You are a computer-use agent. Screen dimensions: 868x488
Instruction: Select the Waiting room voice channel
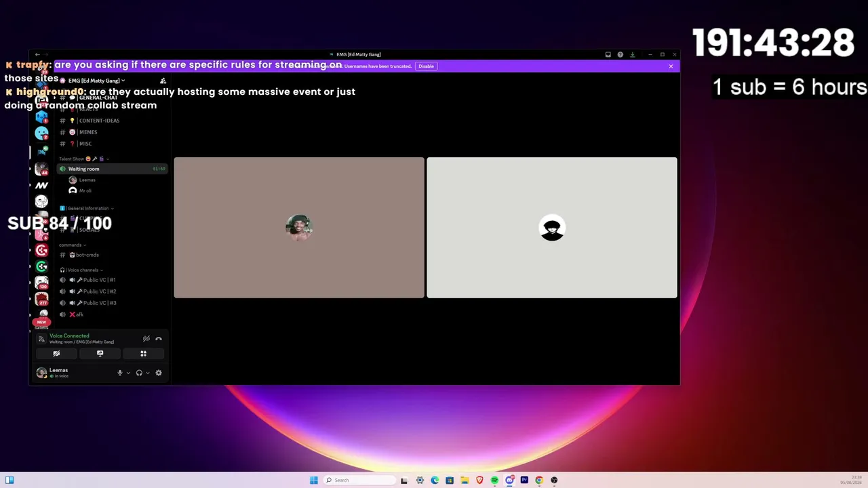pyautogui.click(x=113, y=169)
